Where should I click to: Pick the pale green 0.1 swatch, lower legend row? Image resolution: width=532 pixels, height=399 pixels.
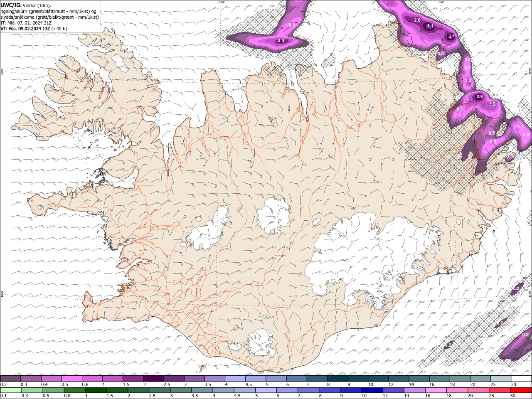(x=11, y=390)
